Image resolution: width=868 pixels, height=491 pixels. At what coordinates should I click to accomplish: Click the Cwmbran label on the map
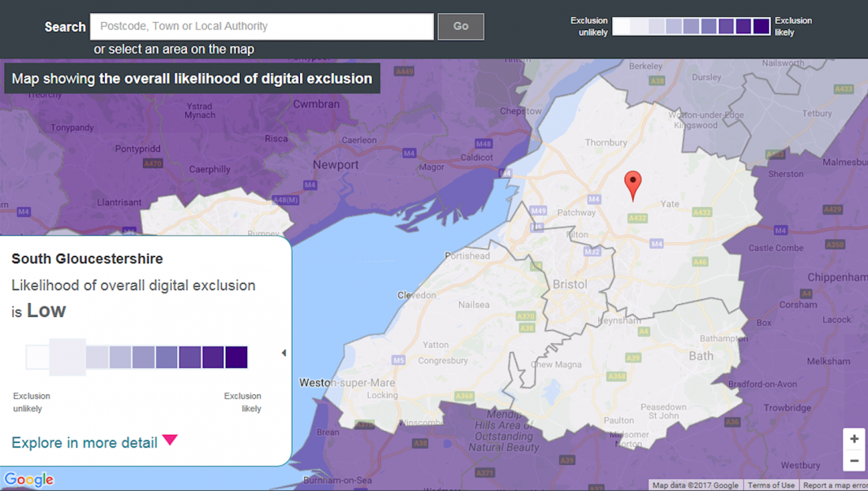(x=316, y=104)
